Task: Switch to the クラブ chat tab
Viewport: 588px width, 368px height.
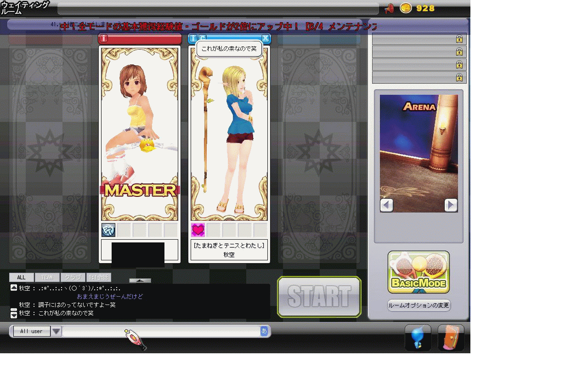Action: tap(73, 277)
